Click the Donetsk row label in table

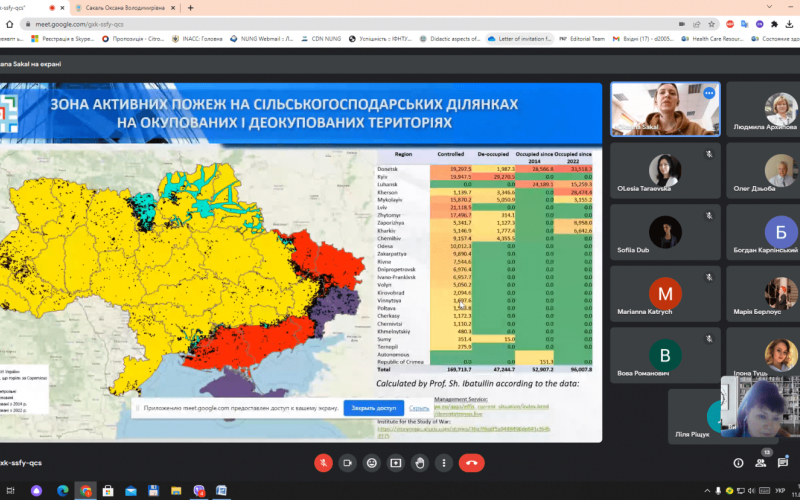click(387, 168)
